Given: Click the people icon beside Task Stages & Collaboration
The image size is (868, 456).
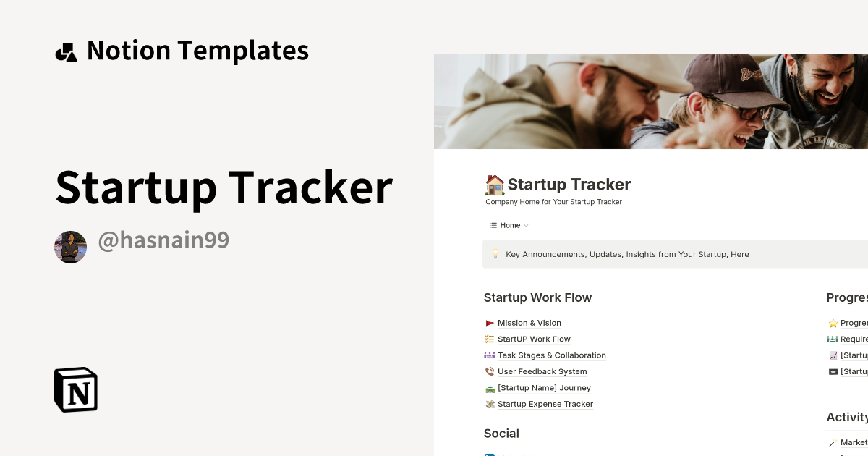Looking at the screenshot, I should (x=490, y=355).
